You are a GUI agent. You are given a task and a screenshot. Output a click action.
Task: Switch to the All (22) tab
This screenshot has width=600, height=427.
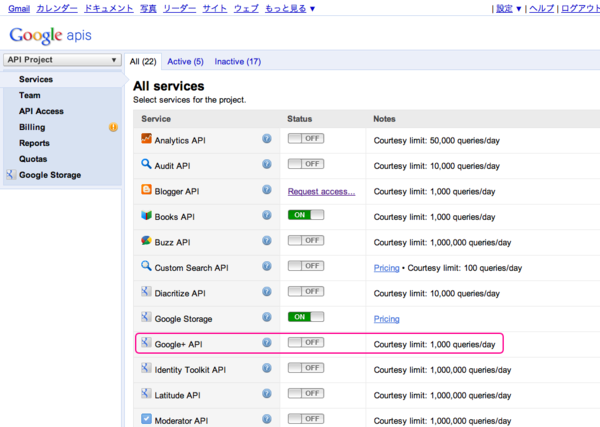pos(143,62)
